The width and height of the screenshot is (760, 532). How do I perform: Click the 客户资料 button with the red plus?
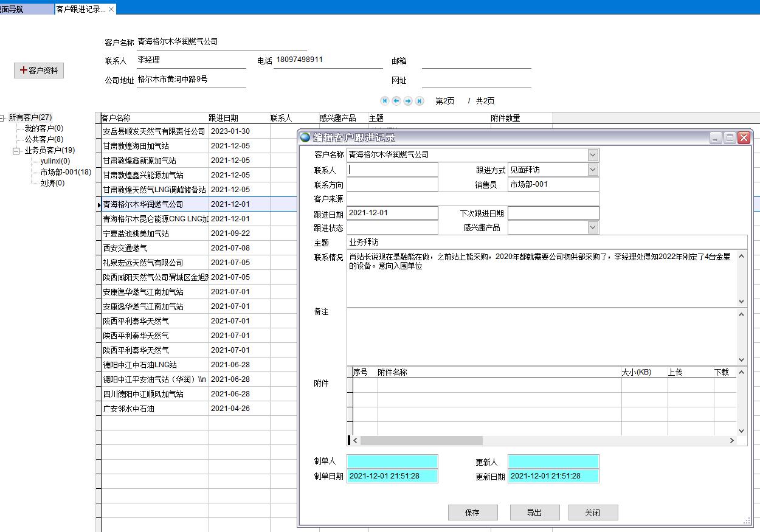(39, 71)
